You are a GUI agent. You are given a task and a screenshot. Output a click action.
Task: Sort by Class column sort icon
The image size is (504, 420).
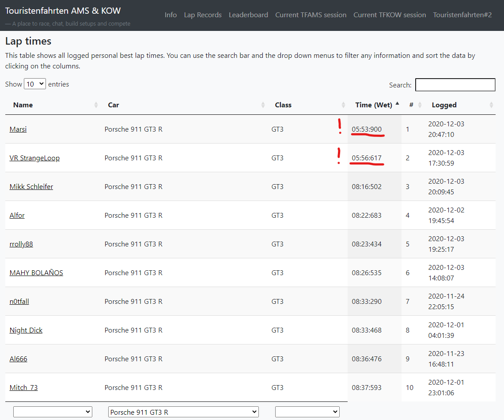[343, 105]
